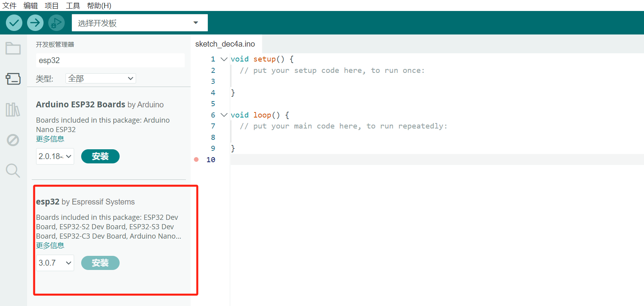
Task: Open the Search magnifier sidebar icon
Action: (x=13, y=170)
